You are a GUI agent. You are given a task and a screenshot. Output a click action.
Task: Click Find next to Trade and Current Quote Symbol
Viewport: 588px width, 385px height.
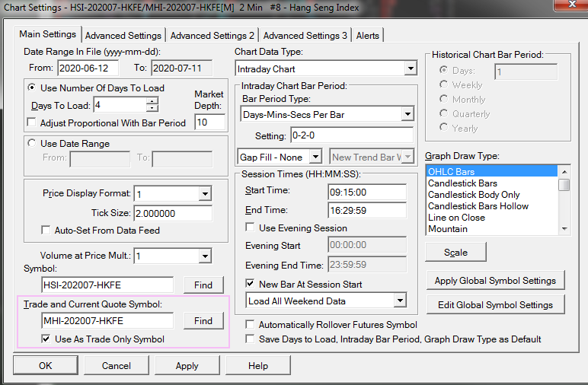(x=203, y=320)
